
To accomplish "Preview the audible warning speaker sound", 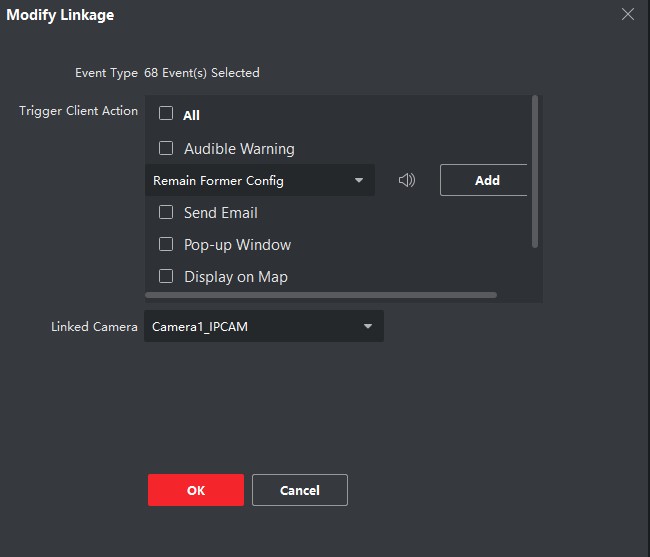I will pyautogui.click(x=406, y=181).
